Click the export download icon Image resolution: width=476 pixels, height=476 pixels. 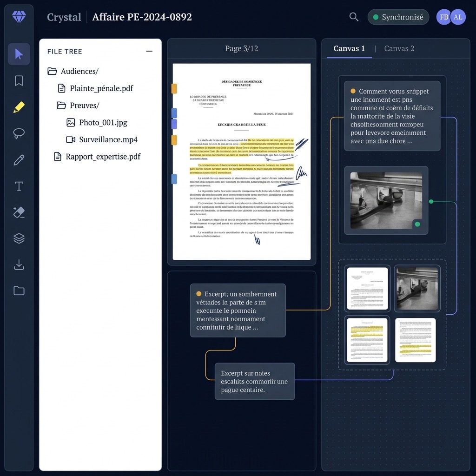click(x=19, y=264)
